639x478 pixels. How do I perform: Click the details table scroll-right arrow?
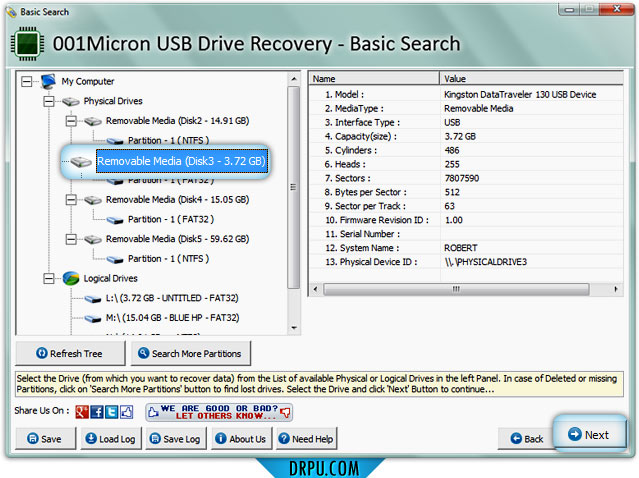tap(615, 289)
